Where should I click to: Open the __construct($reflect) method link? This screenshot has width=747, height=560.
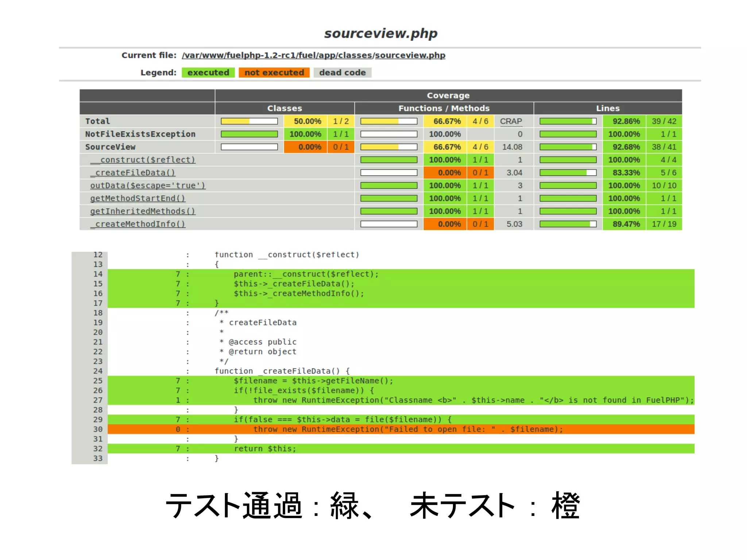[x=143, y=160]
